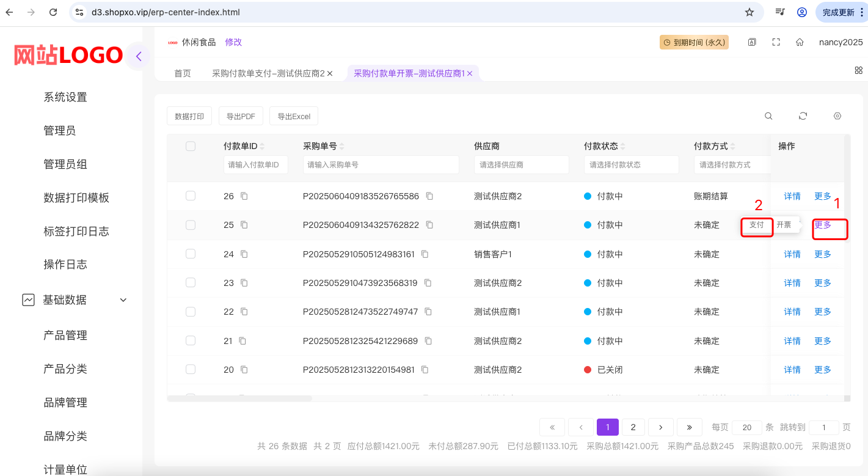Select 支付 in the row popup menu
Screen dimensions: 868x476
pyautogui.click(x=757, y=225)
